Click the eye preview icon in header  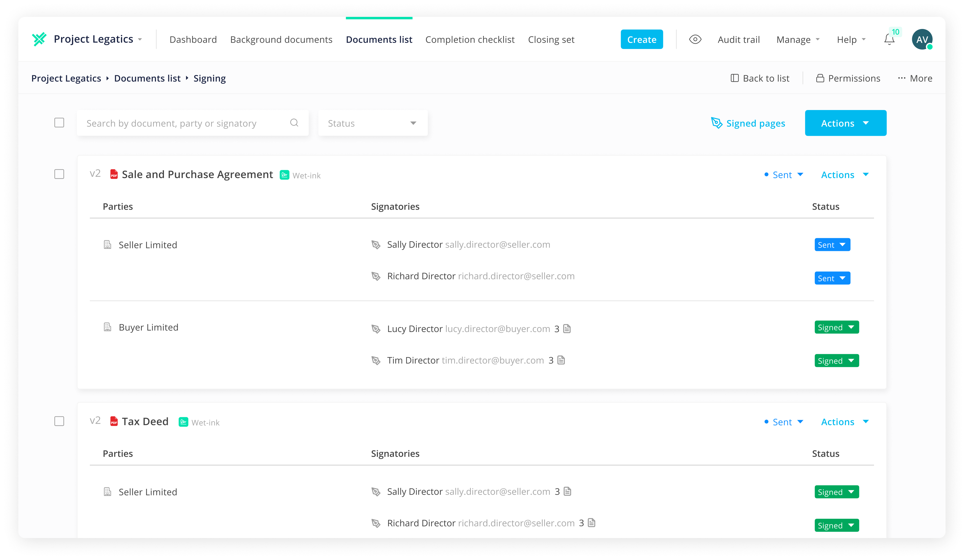[695, 40]
